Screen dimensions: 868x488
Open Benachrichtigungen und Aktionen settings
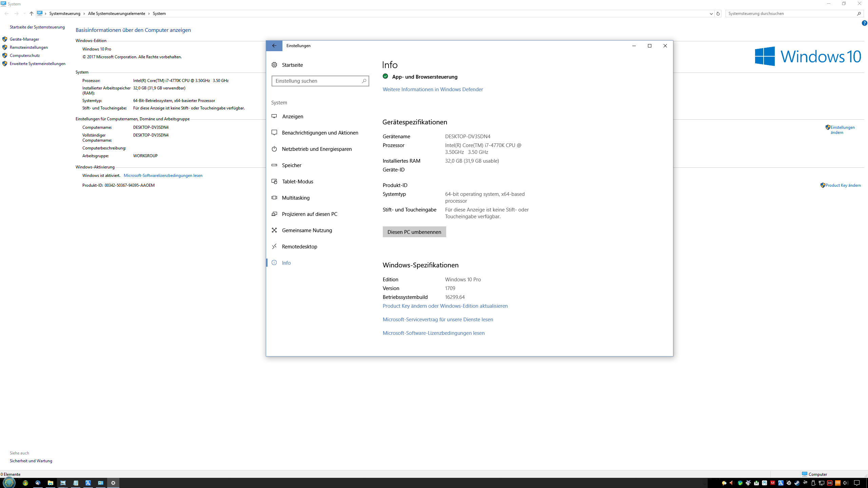315,133
